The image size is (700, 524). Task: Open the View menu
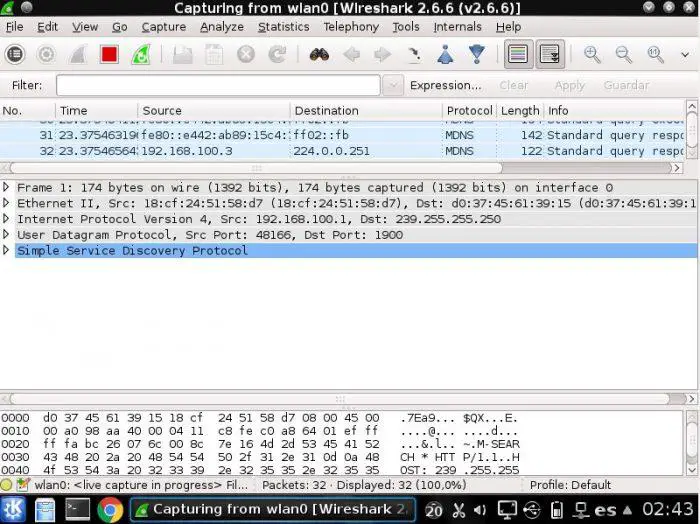pos(85,27)
